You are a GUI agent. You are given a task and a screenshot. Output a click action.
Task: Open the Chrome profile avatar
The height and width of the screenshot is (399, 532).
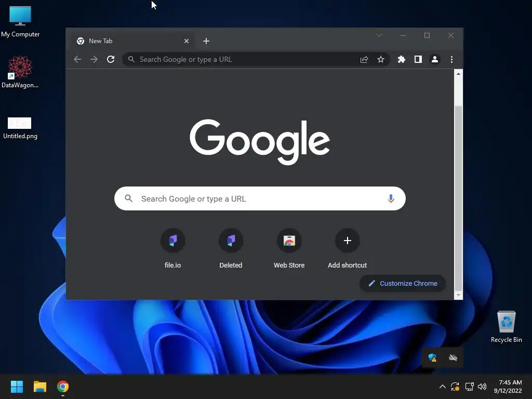[x=435, y=59]
